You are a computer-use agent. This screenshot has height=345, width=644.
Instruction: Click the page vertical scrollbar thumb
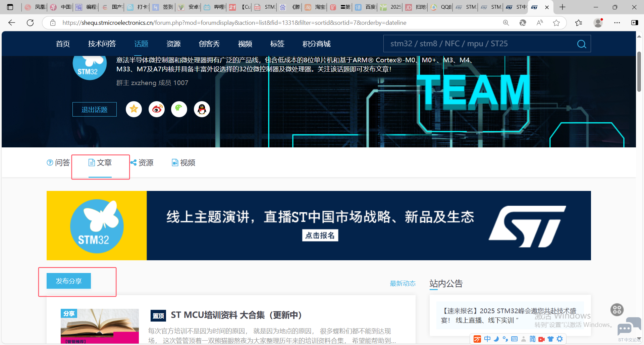pos(639,71)
